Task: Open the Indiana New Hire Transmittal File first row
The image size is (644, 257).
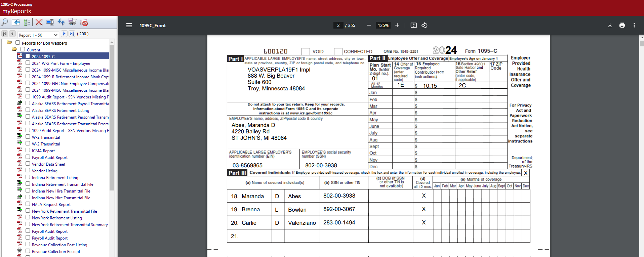Action: [x=61, y=191]
